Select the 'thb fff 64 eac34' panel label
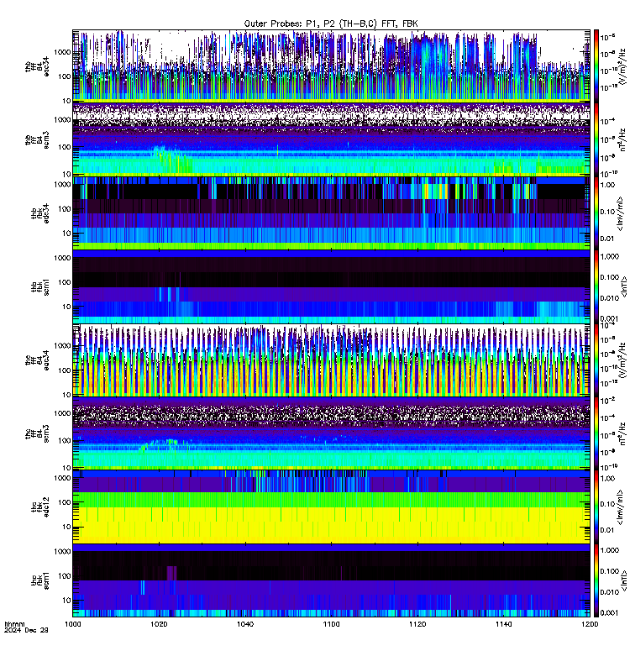Screen dimensions: 630x672 (37, 66)
